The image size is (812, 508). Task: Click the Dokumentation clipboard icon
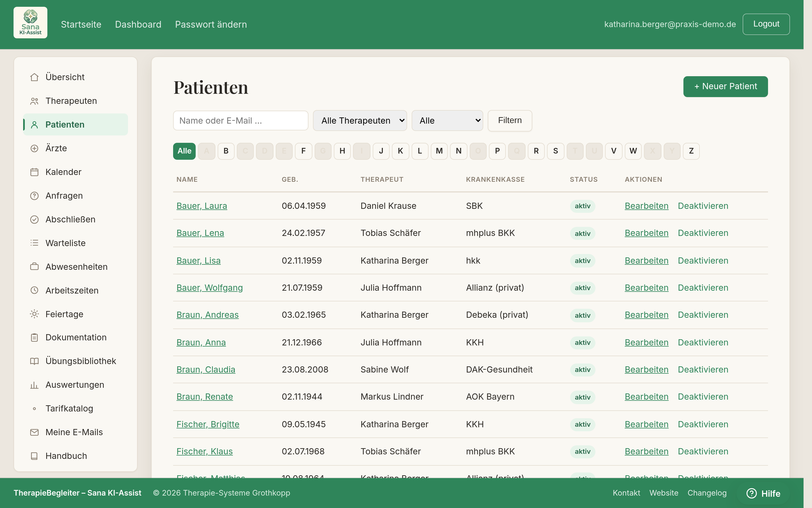[34, 337]
